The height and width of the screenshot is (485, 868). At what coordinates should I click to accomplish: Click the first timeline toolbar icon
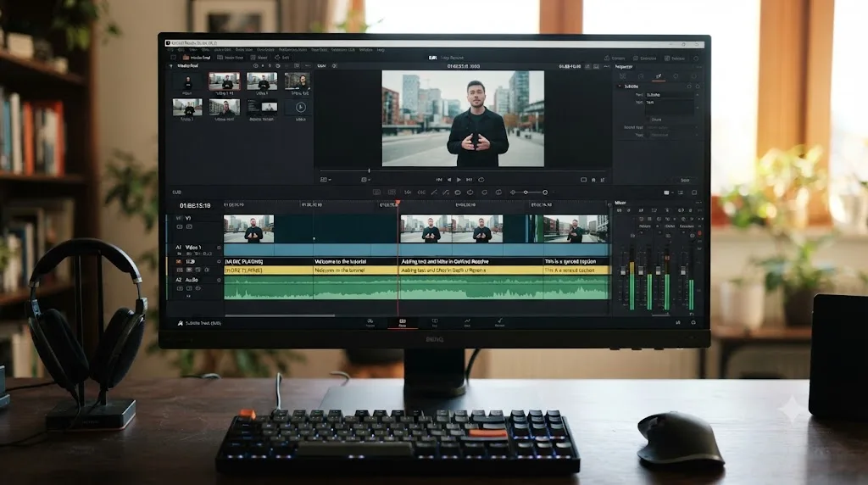376,192
